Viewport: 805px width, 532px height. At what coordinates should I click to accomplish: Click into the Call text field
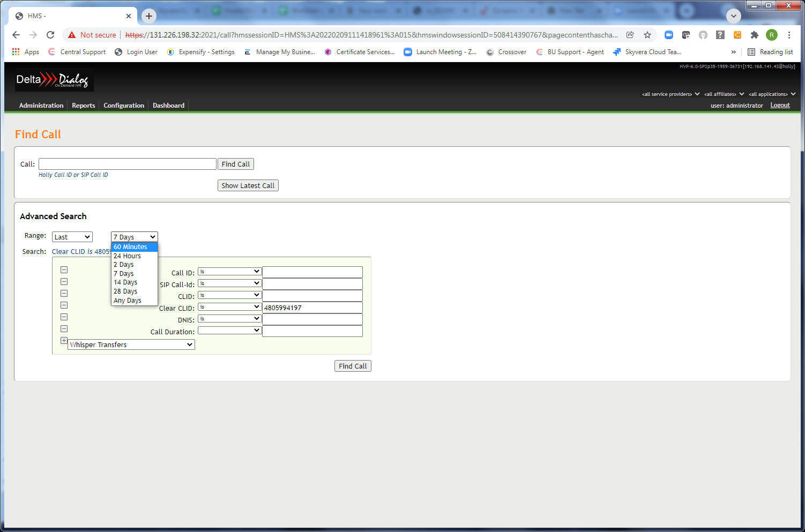point(128,164)
